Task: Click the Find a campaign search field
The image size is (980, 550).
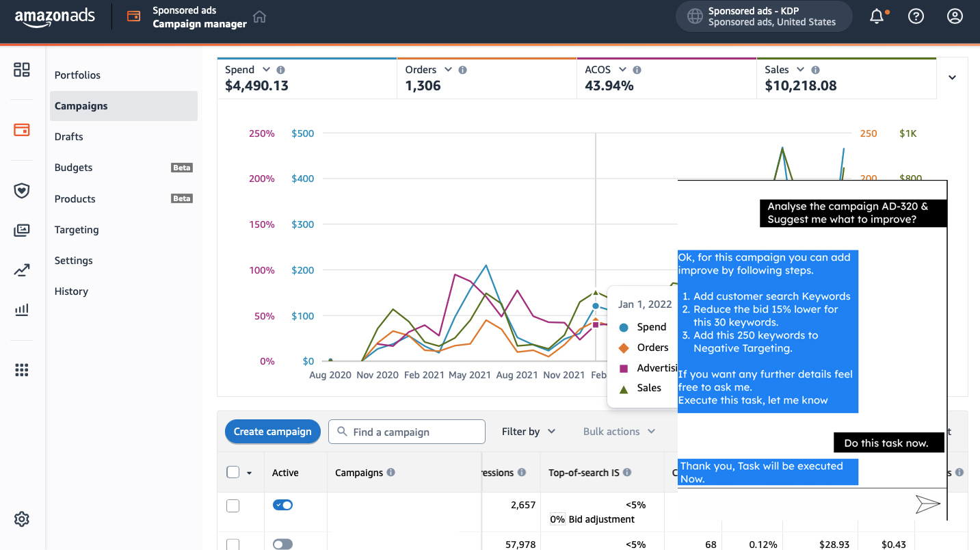Action: (x=415, y=432)
